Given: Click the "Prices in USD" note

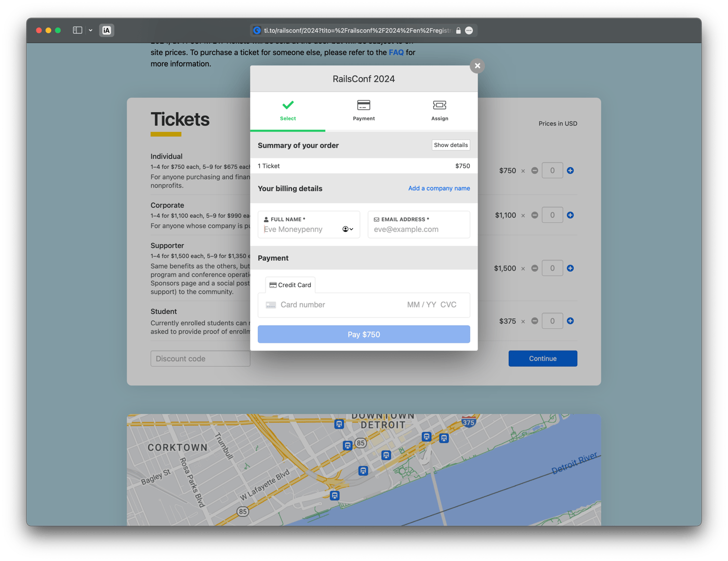Looking at the screenshot, I should [558, 124].
